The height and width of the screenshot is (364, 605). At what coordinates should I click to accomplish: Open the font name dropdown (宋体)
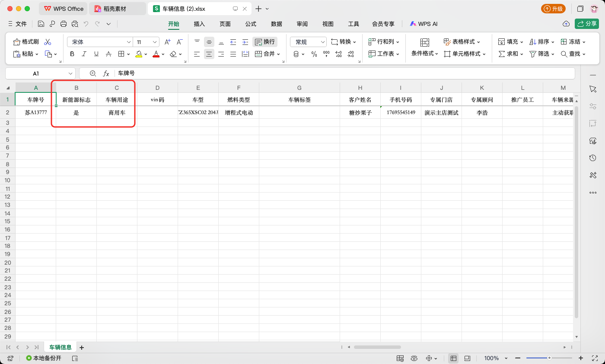point(129,42)
